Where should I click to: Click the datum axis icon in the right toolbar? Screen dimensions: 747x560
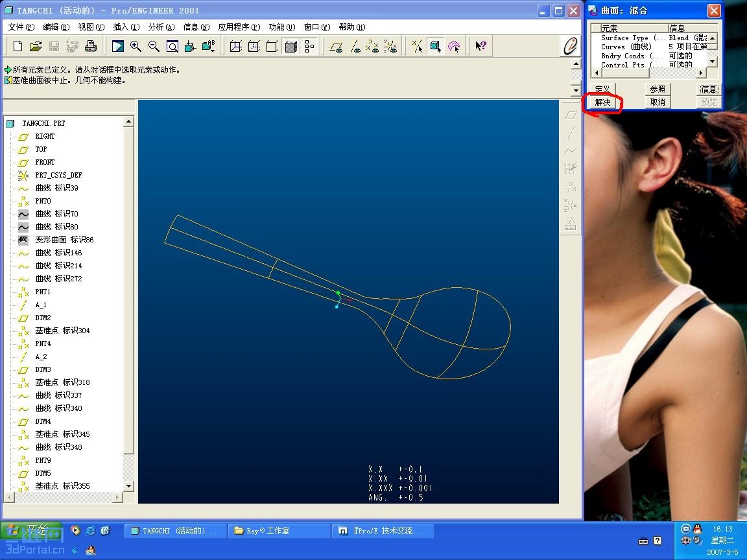click(570, 133)
